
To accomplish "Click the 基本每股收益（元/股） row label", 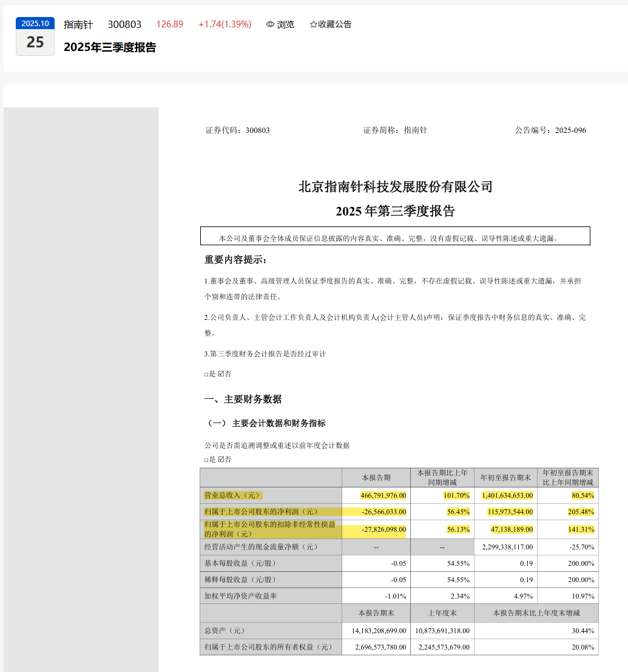I will coord(240,563).
